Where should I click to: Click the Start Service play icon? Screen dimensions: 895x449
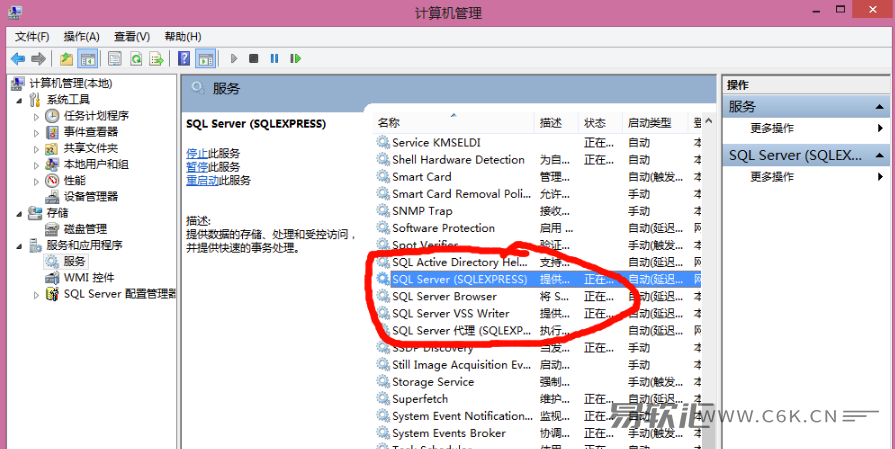tap(233, 58)
